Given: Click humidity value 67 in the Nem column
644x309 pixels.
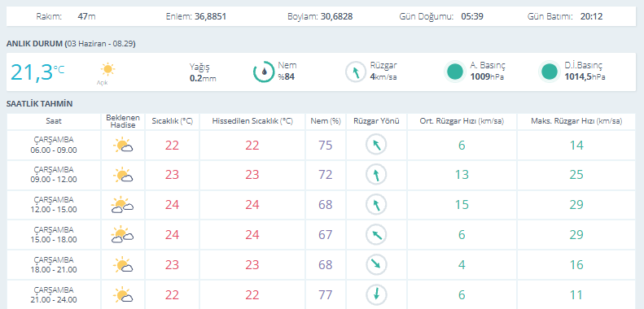Looking at the screenshot, I should coord(326,235).
